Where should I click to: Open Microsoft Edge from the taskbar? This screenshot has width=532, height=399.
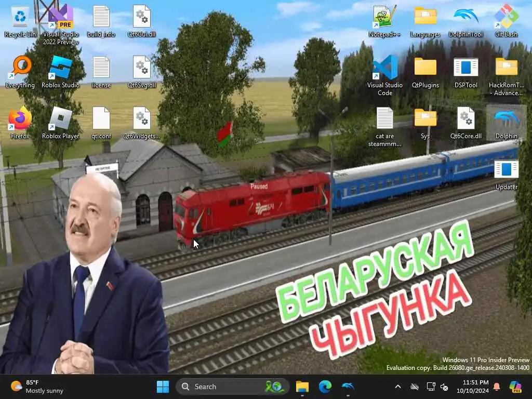click(x=325, y=387)
